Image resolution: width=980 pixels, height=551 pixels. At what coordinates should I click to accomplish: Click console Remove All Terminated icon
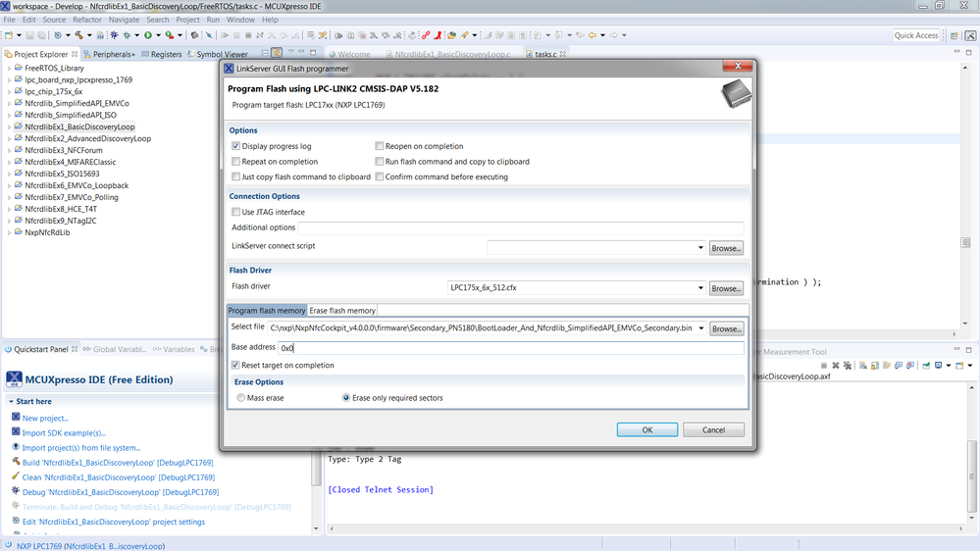click(848, 366)
